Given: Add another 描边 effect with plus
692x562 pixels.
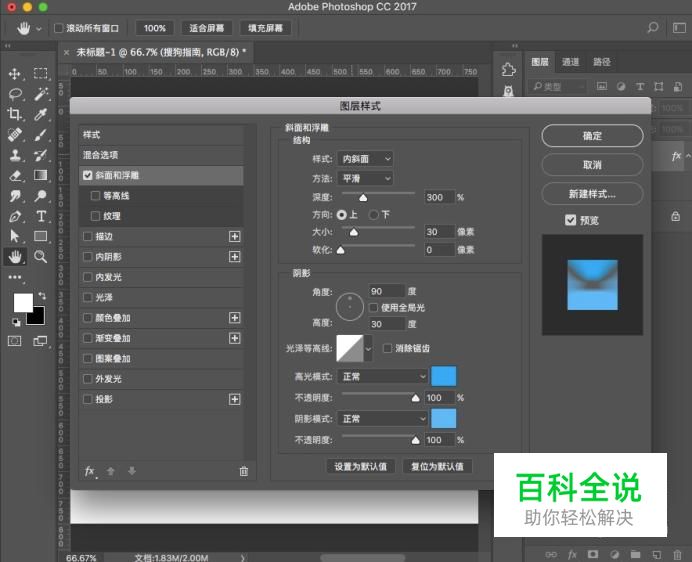Looking at the screenshot, I should [235, 237].
